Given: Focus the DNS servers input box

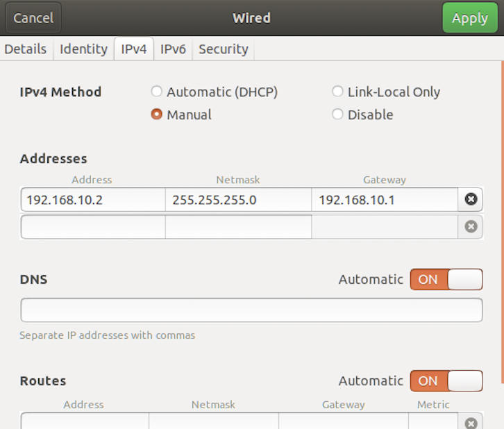Looking at the screenshot, I should (x=251, y=310).
